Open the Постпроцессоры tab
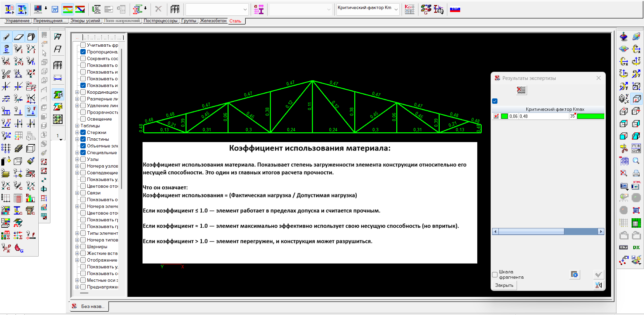Screen dimensions: 644x315 pyautogui.click(x=161, y=21)
